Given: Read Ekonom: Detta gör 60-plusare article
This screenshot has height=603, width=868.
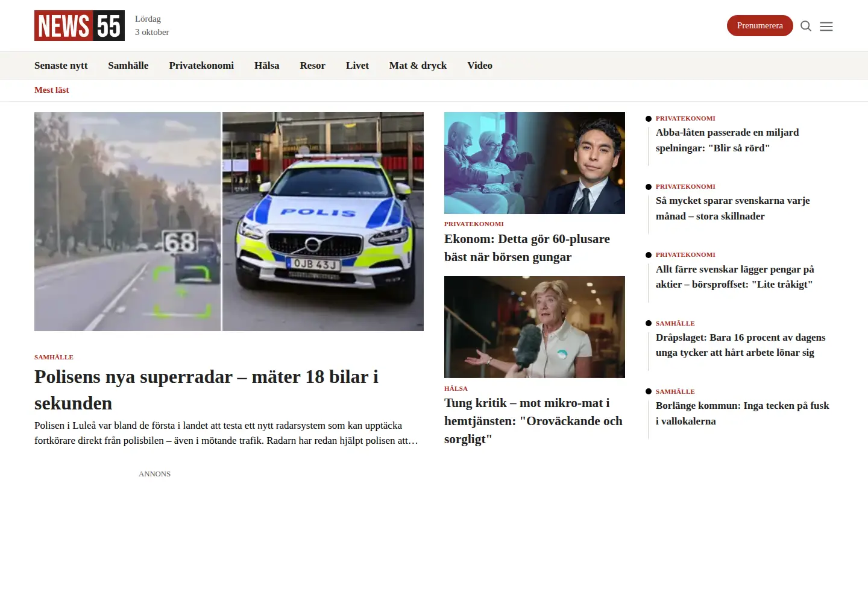Looking at the screenshot, I should point(527,248).
